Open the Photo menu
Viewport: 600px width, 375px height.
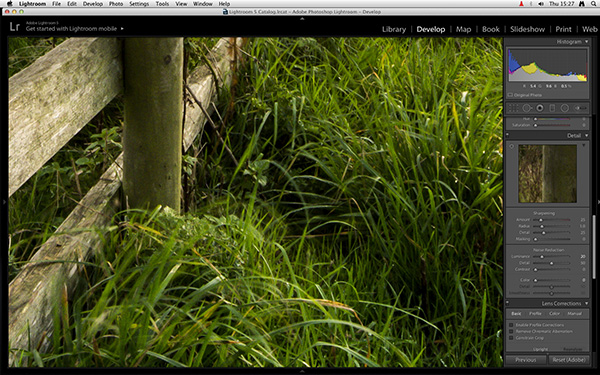pos(116,3)
